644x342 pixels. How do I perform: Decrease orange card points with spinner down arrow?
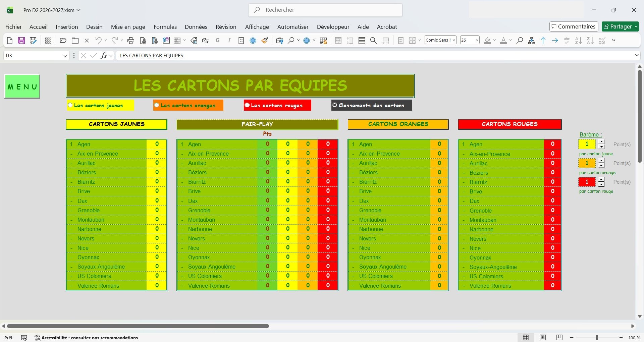601,166
